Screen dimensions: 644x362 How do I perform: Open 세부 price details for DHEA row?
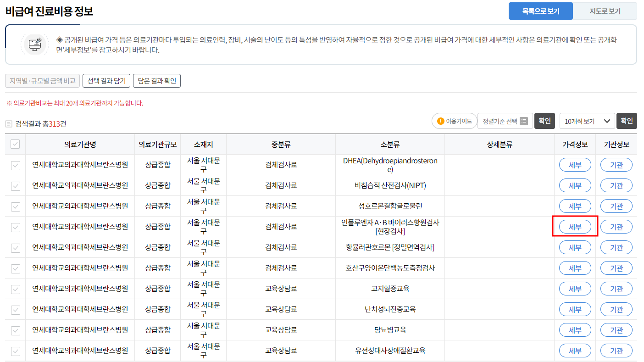click(x=575, y=165)
